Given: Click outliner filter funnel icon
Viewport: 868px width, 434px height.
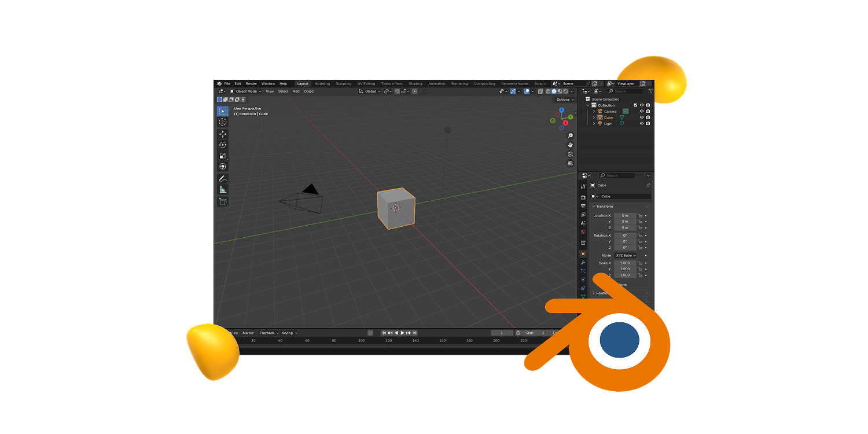Looking at the screenshot, I should [650, 91].
